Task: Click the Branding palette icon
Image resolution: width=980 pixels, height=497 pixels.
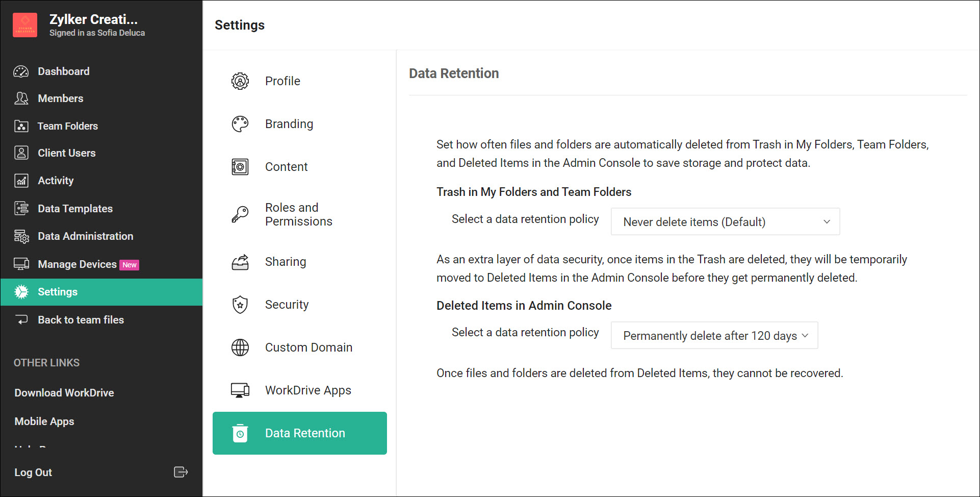Action: tap(240, 124)
